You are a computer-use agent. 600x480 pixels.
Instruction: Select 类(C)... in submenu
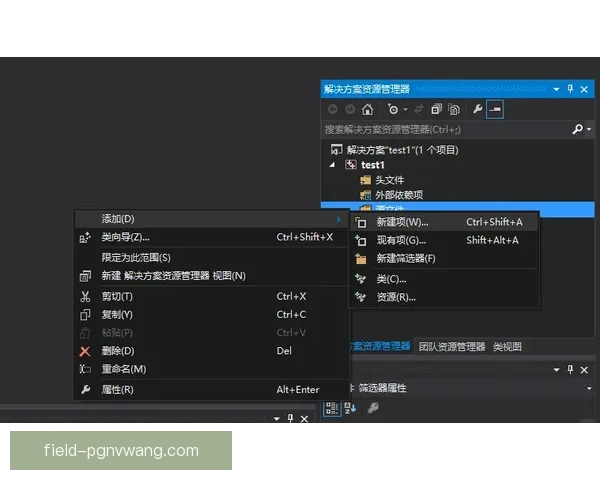[444, 279]
